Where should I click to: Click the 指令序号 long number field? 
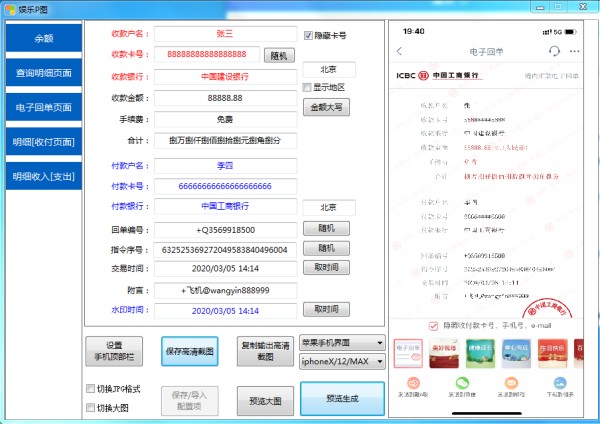225,250
